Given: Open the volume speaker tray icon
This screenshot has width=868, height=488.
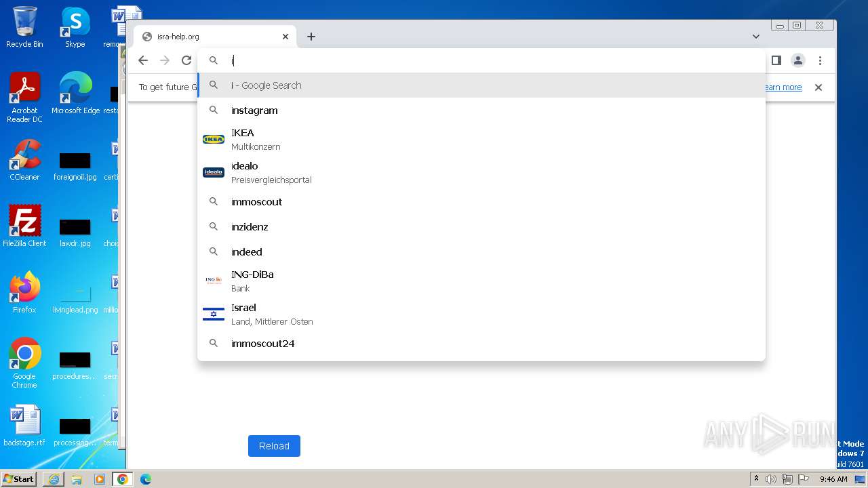Looking at the screenshot, I should [771, 479].
